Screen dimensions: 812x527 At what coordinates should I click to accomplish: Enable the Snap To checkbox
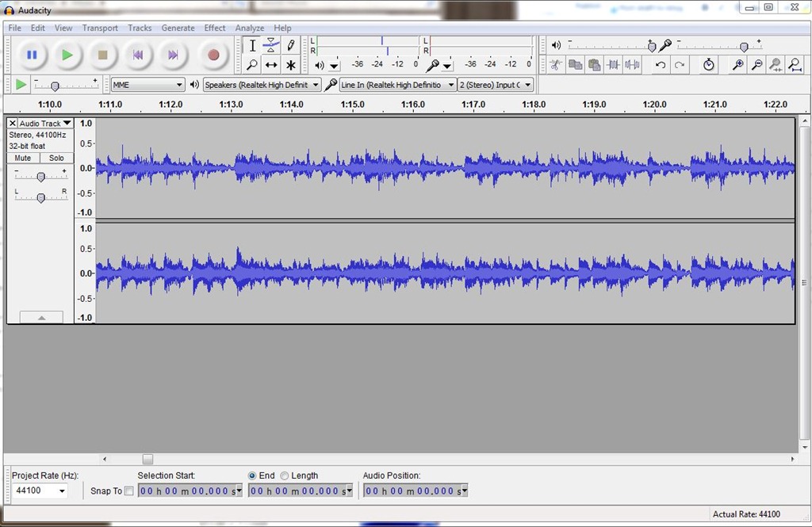(x=129, y=491)
